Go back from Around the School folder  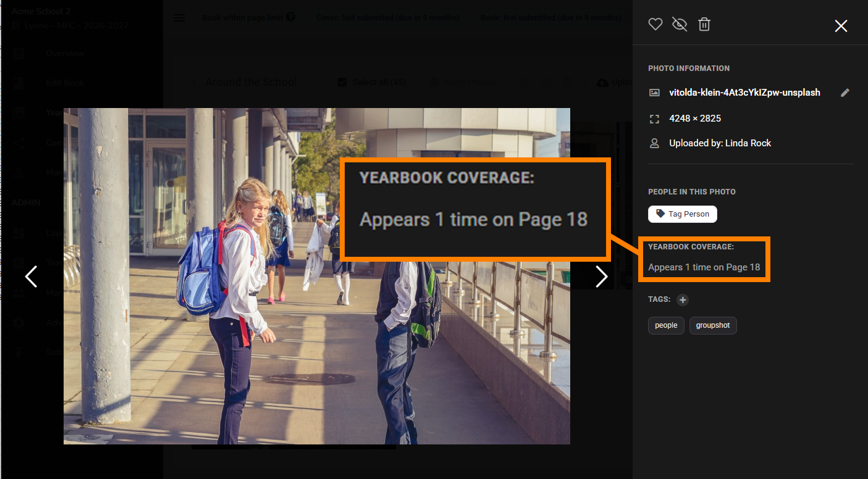tap(194, 82)
